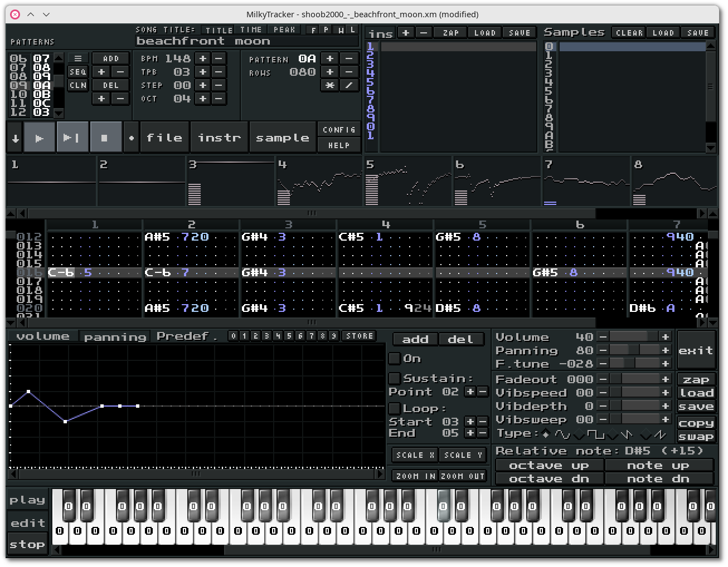The width and height of the screenshot is (728, 567).
Task: Increase sustain Point with its plus button
Action: coord(470,392)
